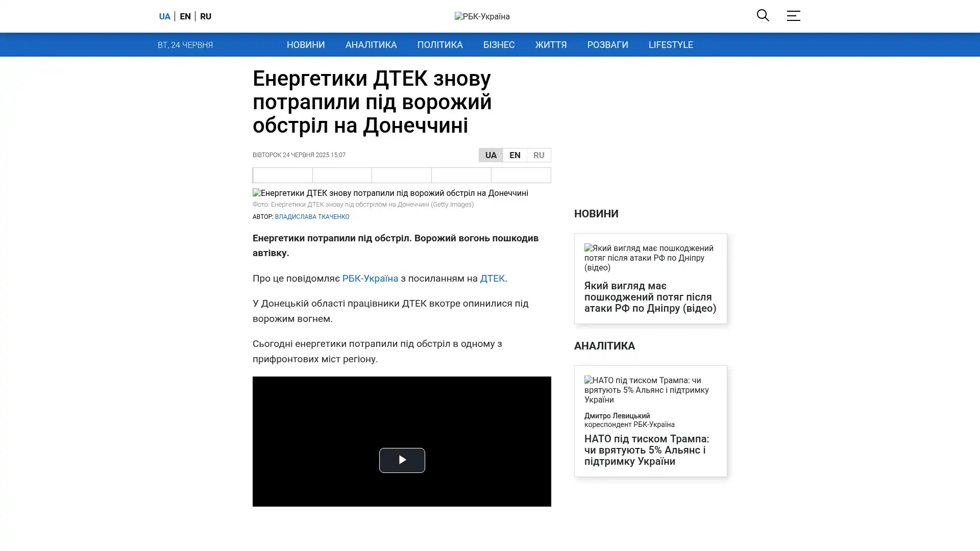980x551 pixels.
Task: Switch site language to EN in header
Action: pos(185,16)
